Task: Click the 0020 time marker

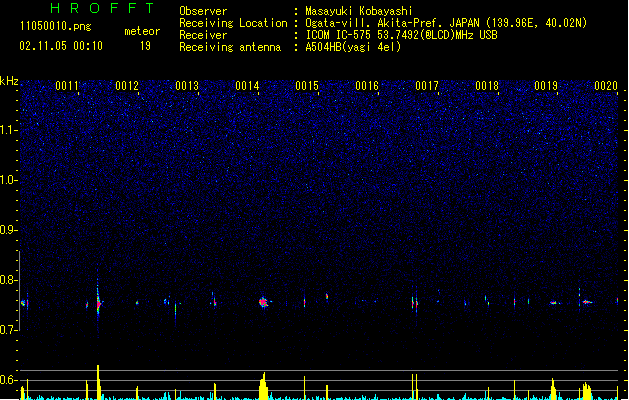Action: 606,86
